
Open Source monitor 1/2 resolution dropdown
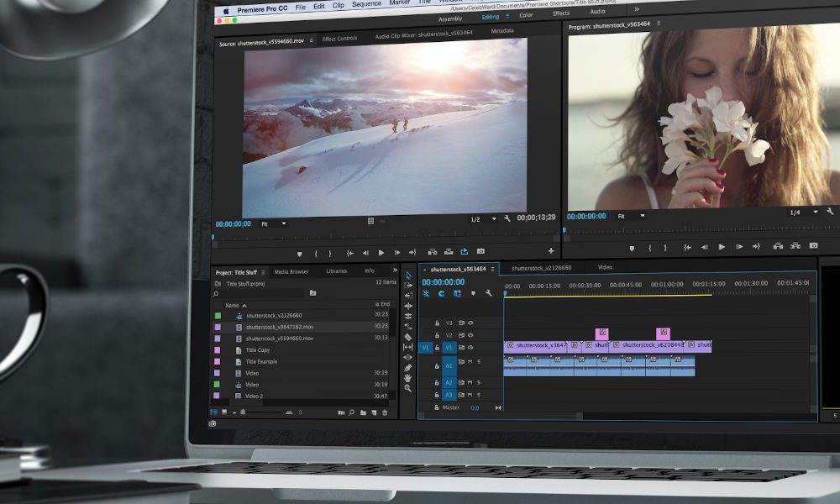pyautogui.click(x=483, y=219)
